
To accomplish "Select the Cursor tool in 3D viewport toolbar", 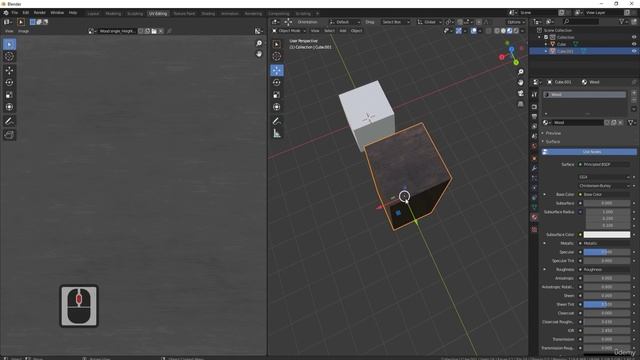I will (x=277, y=56).
